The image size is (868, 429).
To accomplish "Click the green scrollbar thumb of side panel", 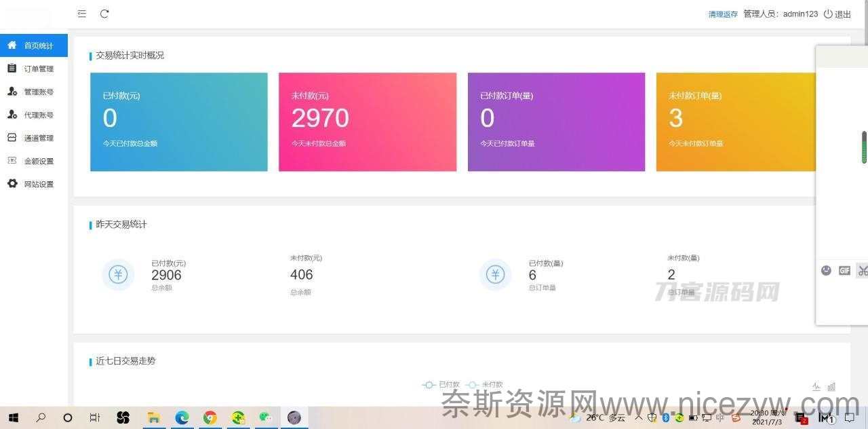I will (865, 147).
